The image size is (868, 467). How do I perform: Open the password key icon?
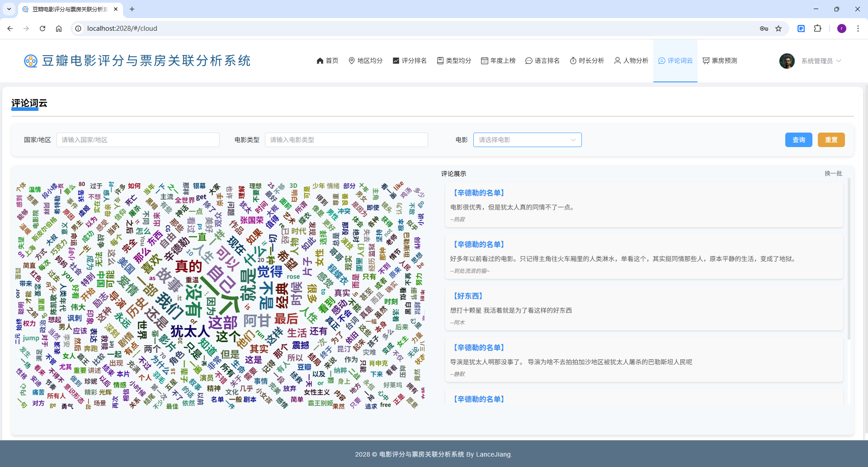764,29
